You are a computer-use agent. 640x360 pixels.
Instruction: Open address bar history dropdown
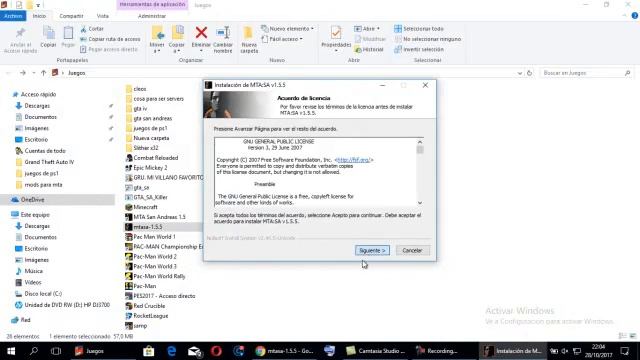(x=520, y=73)
